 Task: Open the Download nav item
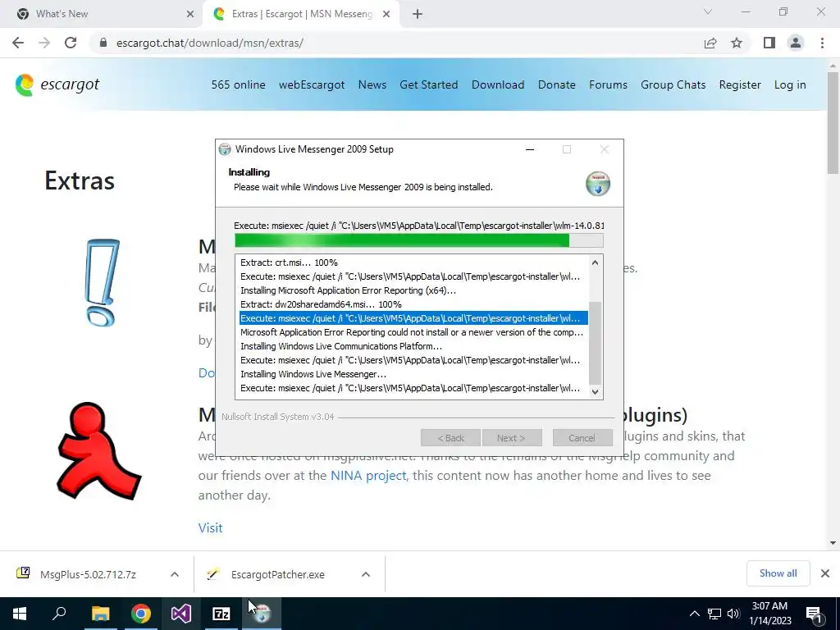pyautogui.click(x=498, y=84)
